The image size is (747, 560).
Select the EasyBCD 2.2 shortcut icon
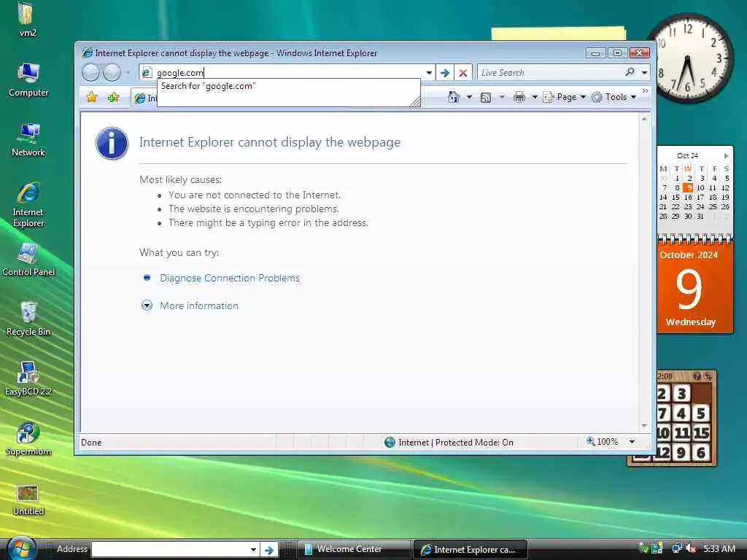pyautogui.click(x=28, y=379)
